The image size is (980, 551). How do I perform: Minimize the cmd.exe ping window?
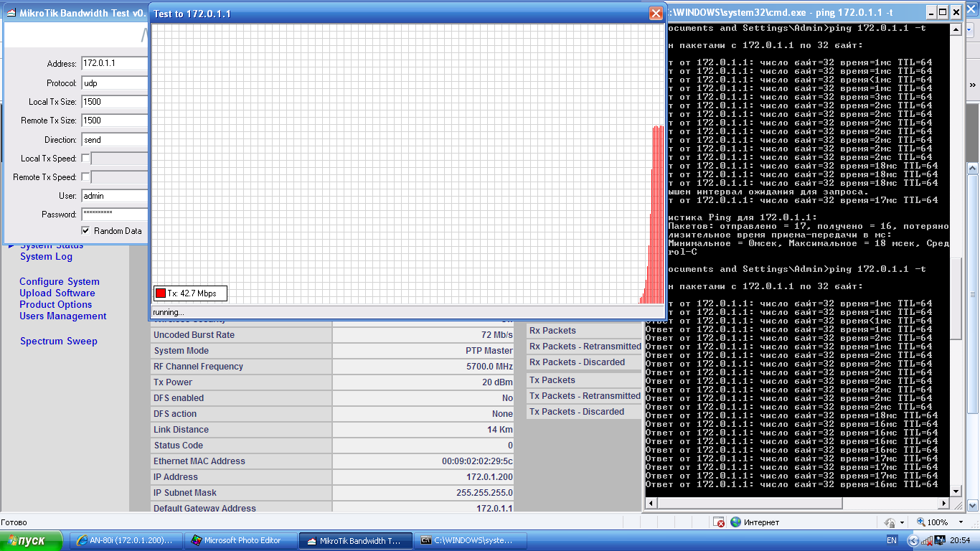tap(931, 12)
